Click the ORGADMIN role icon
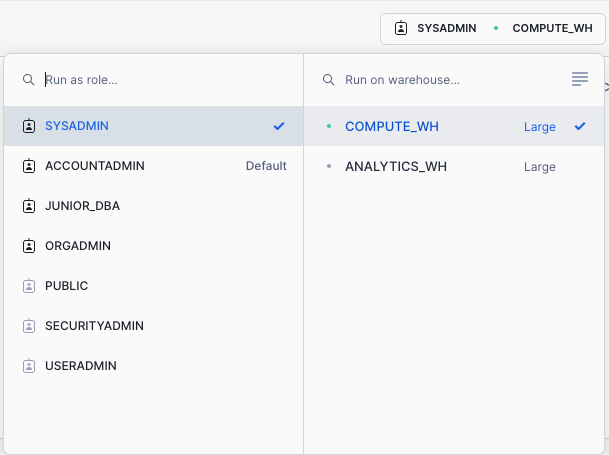Screen dimensions: 609x455 (28, 246)
